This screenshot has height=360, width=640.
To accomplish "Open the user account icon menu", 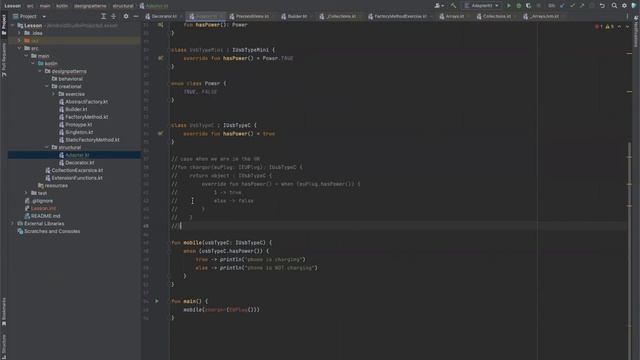I will (x=439, y=6).
